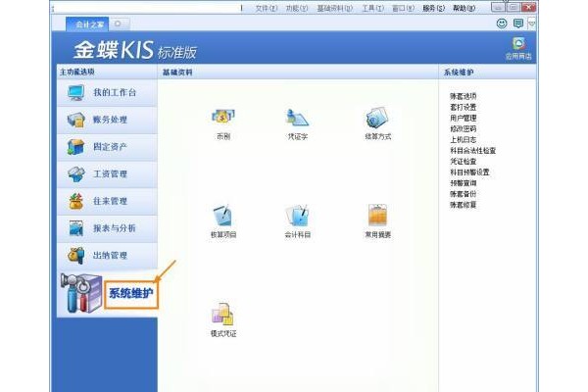Select 我的工作台 in the sidebar
The height and width of the screenshot is (392, 588).
pyautogui.click(x=107, y=93)
